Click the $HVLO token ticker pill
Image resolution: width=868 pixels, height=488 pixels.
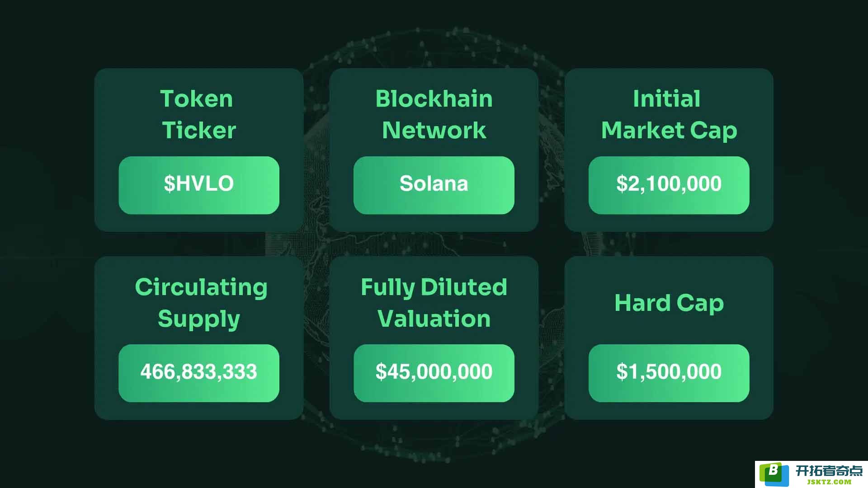click(199, 185)
